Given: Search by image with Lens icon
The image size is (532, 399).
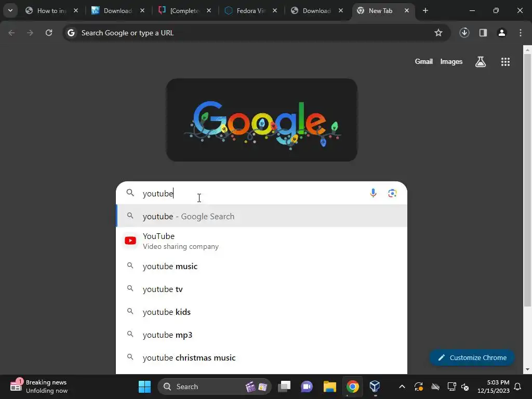Looking at the screenshot, I should [x=392, y=193].
